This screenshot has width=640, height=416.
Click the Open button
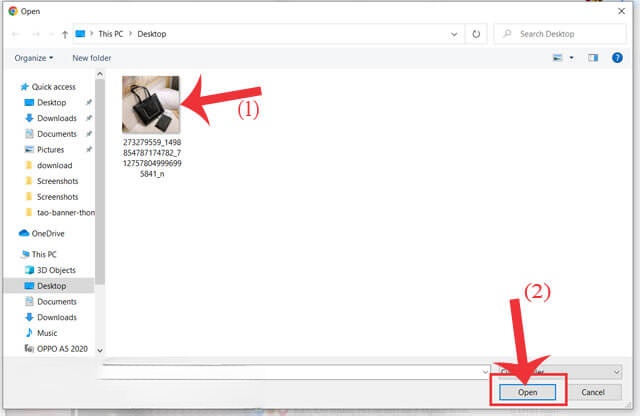point(527,392)
